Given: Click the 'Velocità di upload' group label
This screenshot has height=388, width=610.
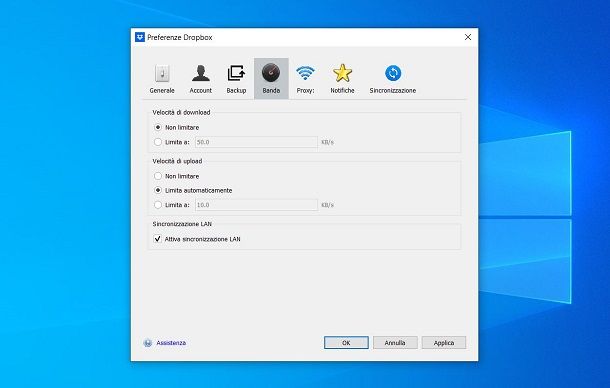Looking at the screenshot, I should [x=177, y=161].
